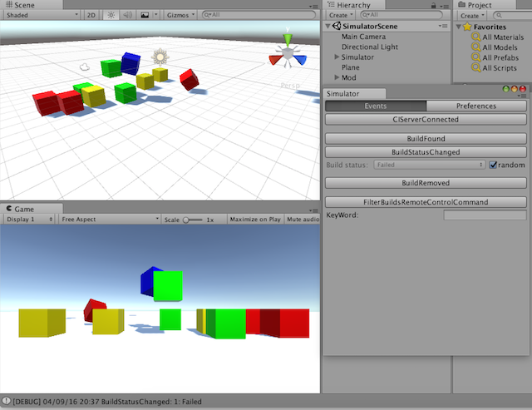
Task: Select the Events toggle in Simulator
Action: 376,106
